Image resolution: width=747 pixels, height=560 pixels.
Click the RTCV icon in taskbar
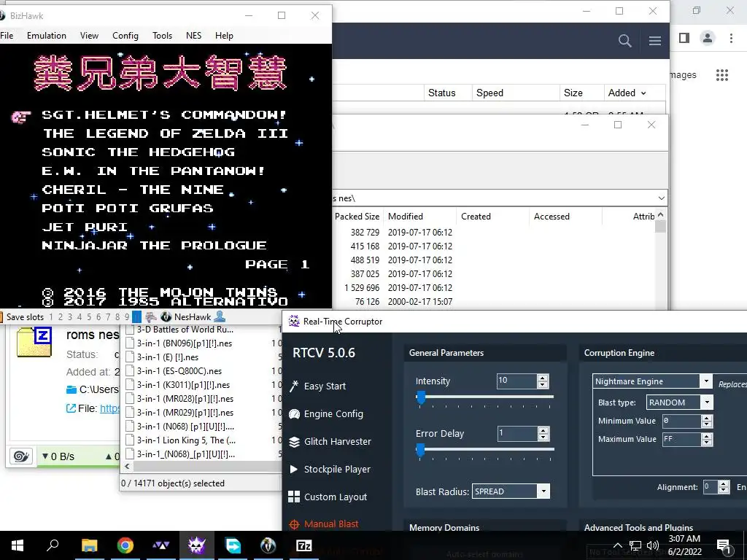point(196,545)
